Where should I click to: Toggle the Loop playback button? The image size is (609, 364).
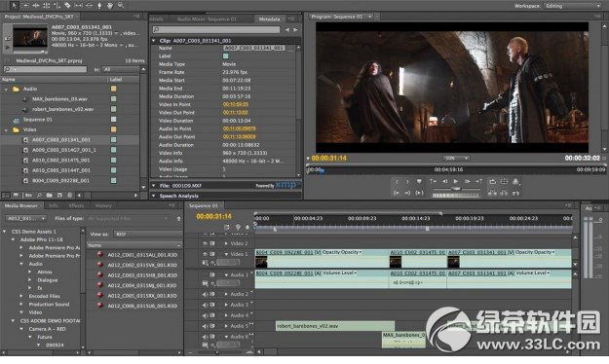(x=492, y=181)
